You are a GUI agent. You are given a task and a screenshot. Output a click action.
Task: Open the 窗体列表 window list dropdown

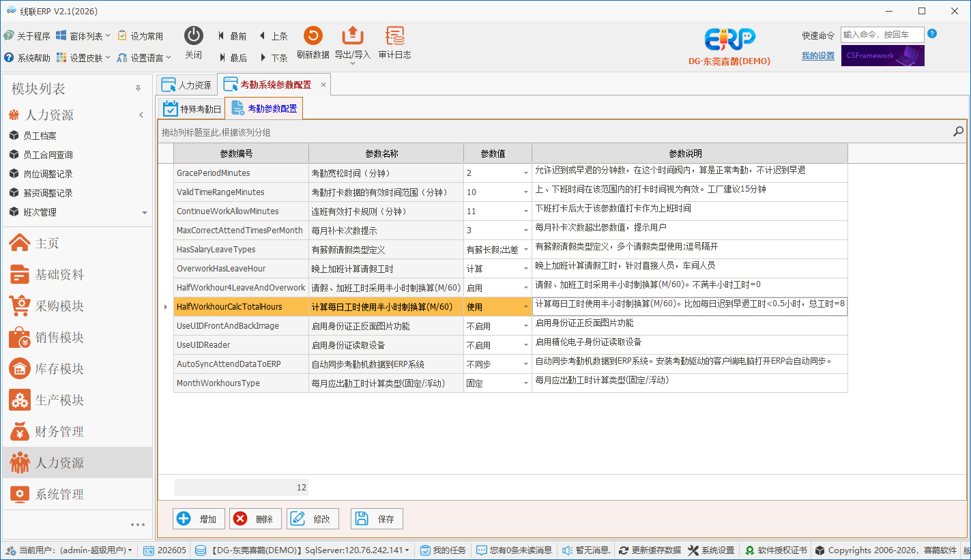click(x=83, y=36)
